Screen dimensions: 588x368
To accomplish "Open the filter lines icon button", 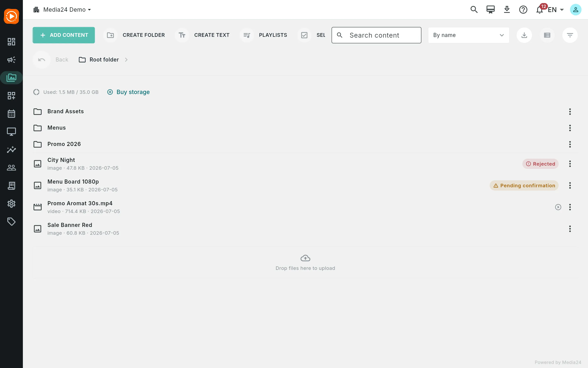I will [x=570, y=35].
